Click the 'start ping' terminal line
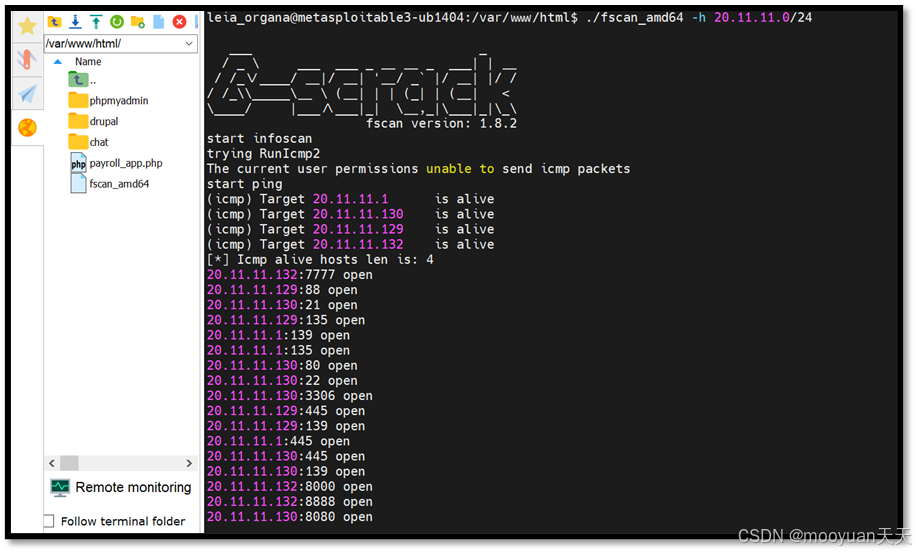This screenshot has width=916, height=552. 244,184
